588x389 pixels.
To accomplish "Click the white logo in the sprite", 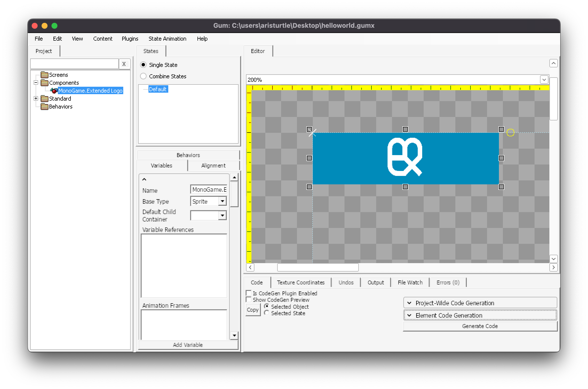I will click(405, 157).
